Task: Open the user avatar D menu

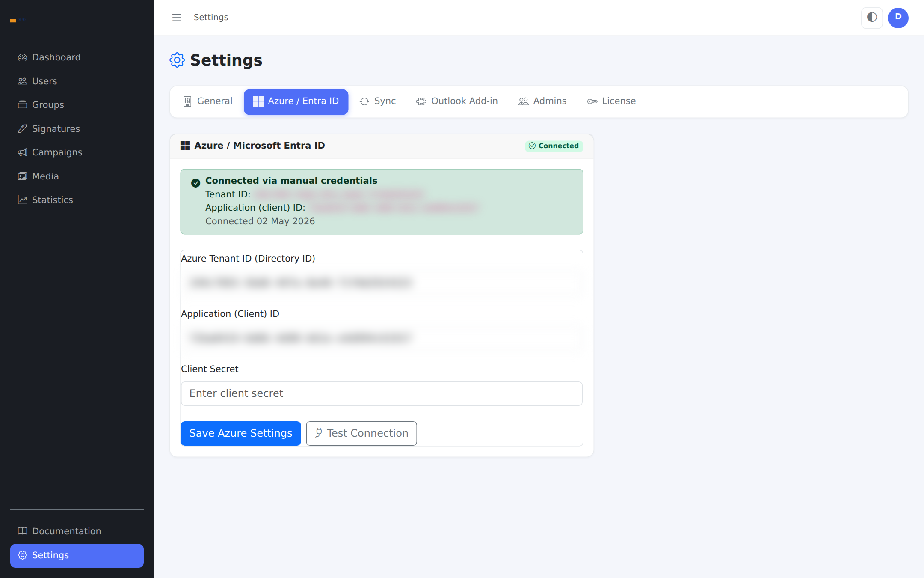Action: (x=898, y=18)
